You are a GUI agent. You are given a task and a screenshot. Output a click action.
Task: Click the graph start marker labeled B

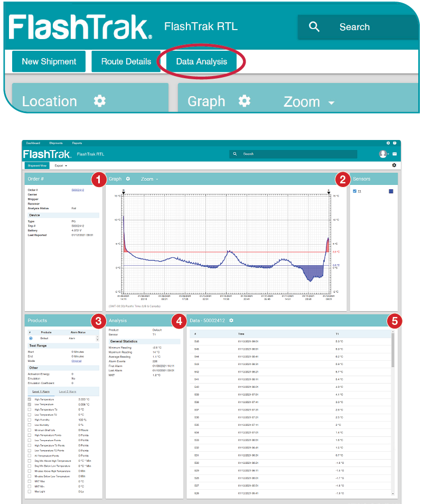pos(124,192)
